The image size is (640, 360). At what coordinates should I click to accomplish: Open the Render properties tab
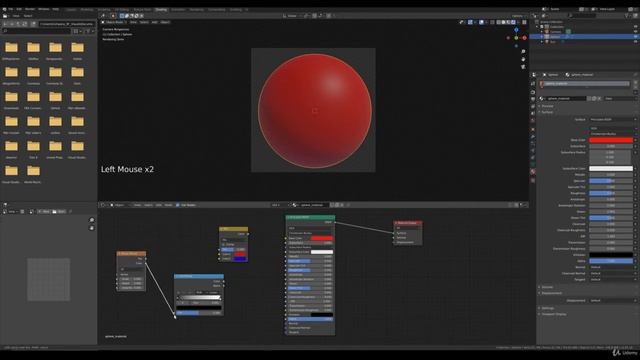pos(533,92)
